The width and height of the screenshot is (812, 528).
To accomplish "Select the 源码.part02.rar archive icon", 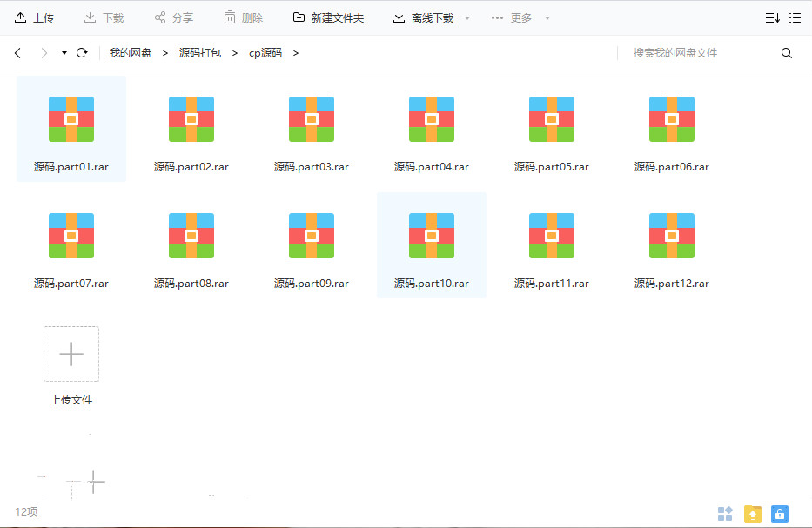I will click(x=191, y=119).
